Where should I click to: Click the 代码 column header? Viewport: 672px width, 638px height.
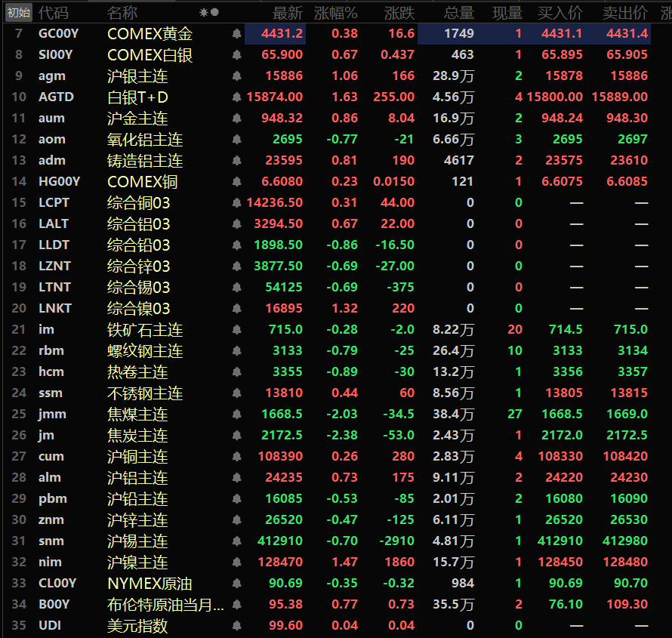(53, 13)
